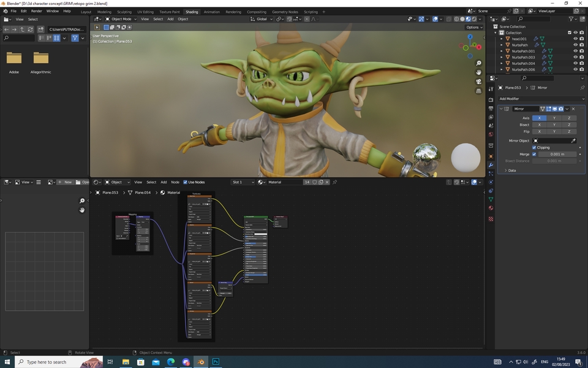This screenshot has width=588, height=368.
Task: Open the viewport Add menu
Action: (x=170, y=19)
